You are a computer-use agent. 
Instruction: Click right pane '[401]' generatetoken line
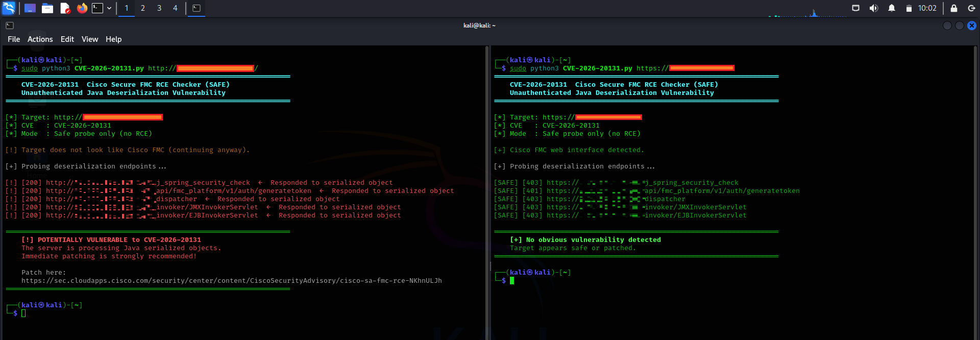pyautogui.click(x=647, y=191)
